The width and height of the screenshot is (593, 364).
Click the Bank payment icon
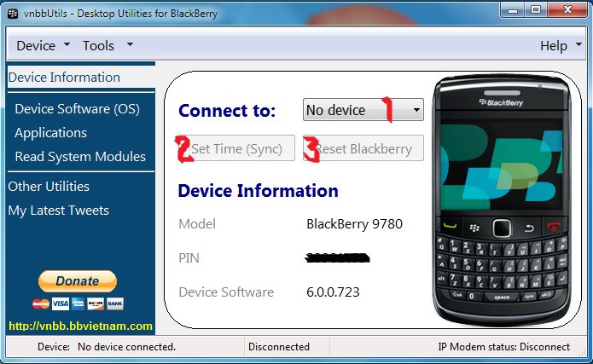tap(114, 303)
